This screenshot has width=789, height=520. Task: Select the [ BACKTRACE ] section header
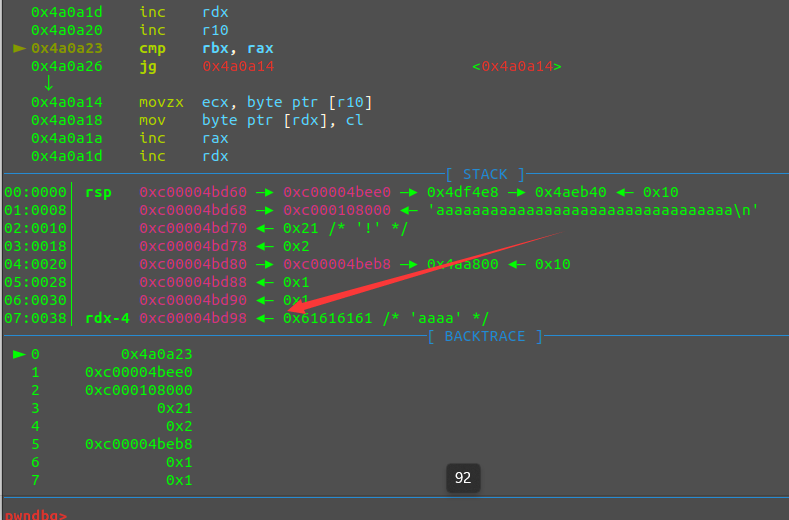[x=484, y=336]
